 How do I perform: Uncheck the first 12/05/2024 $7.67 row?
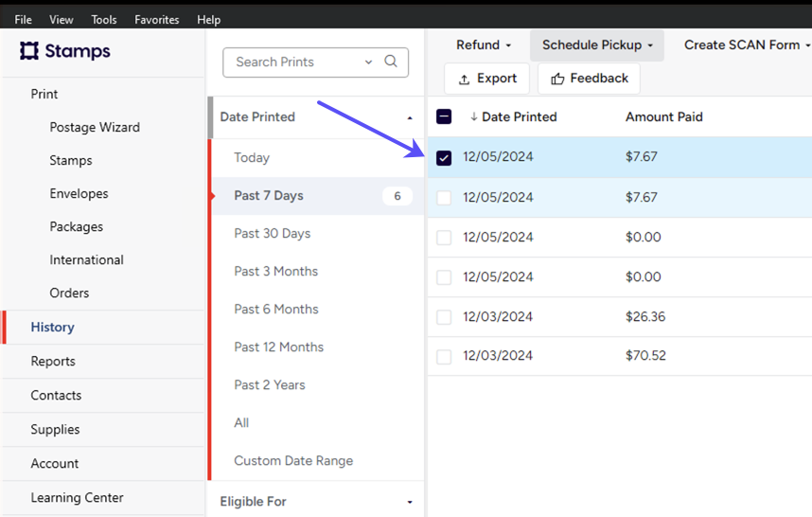(x=444, y=157)
